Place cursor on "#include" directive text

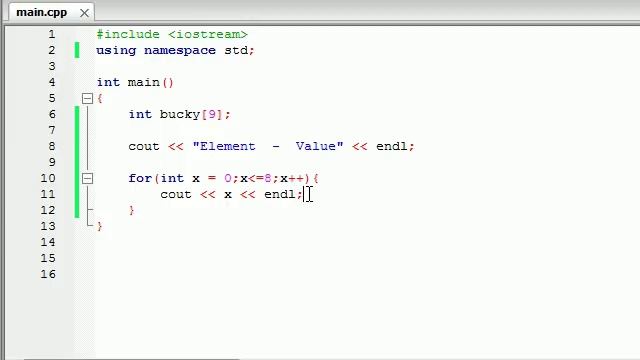coord(128,34)
